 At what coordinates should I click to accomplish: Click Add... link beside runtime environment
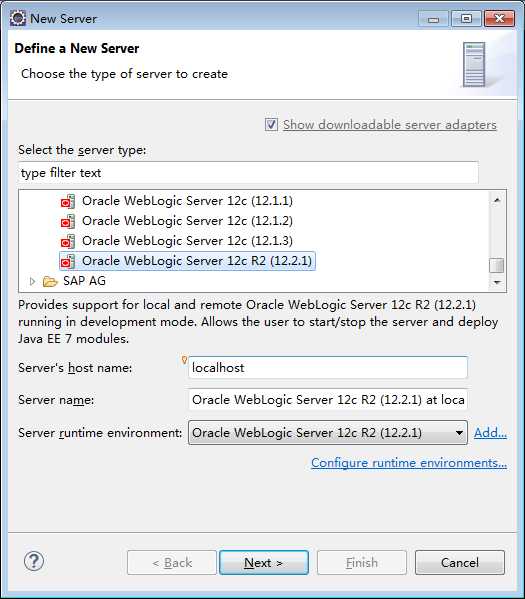click(x=490, y=433)
